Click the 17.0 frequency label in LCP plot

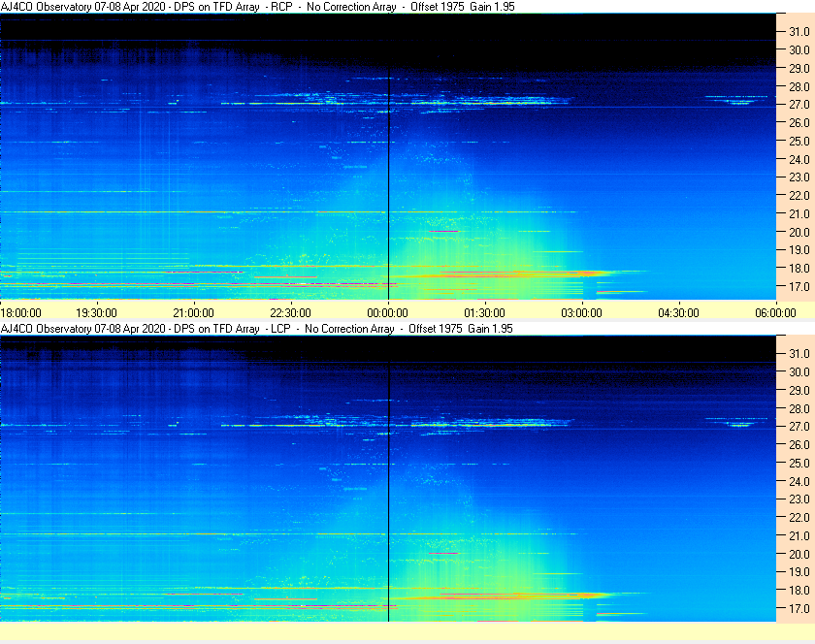tap(799, 608)
